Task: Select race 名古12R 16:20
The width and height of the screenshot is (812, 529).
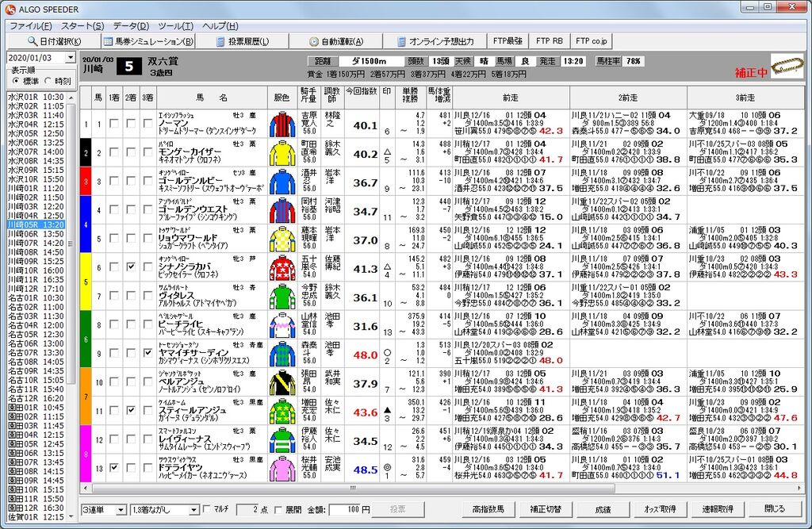Action: [x=36, y=398]
